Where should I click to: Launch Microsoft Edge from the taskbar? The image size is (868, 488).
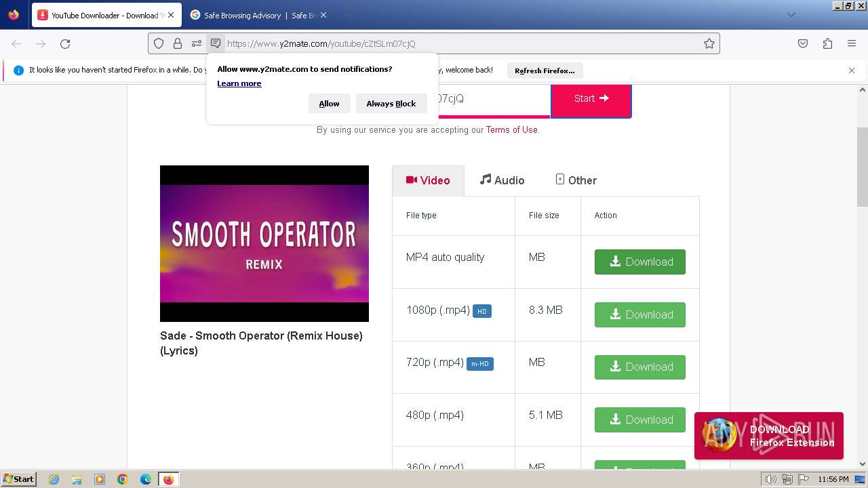coord(146,479)
